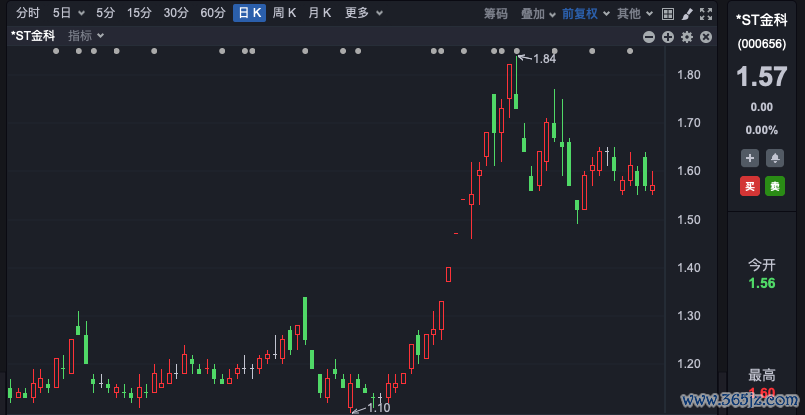Viewport: 805px width, 415px height.
Task: Open the 其他 options dropdown
Action: point(635,14)
